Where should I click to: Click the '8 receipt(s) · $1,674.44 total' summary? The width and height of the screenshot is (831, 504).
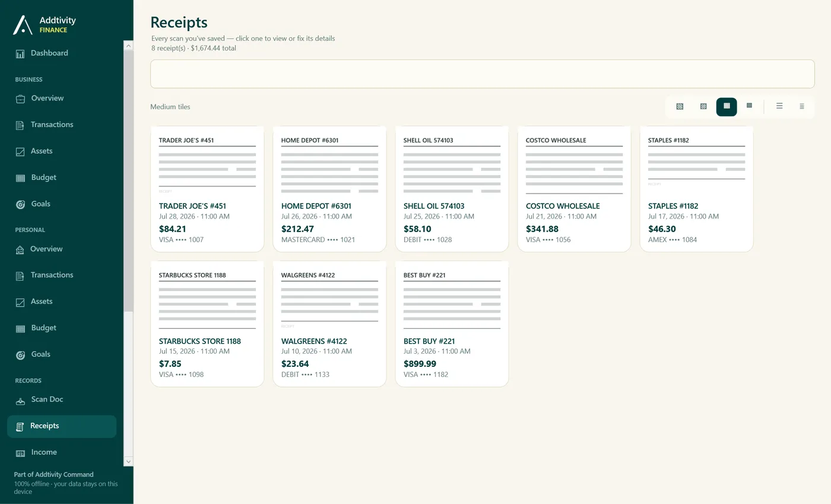tap(194, 48)
